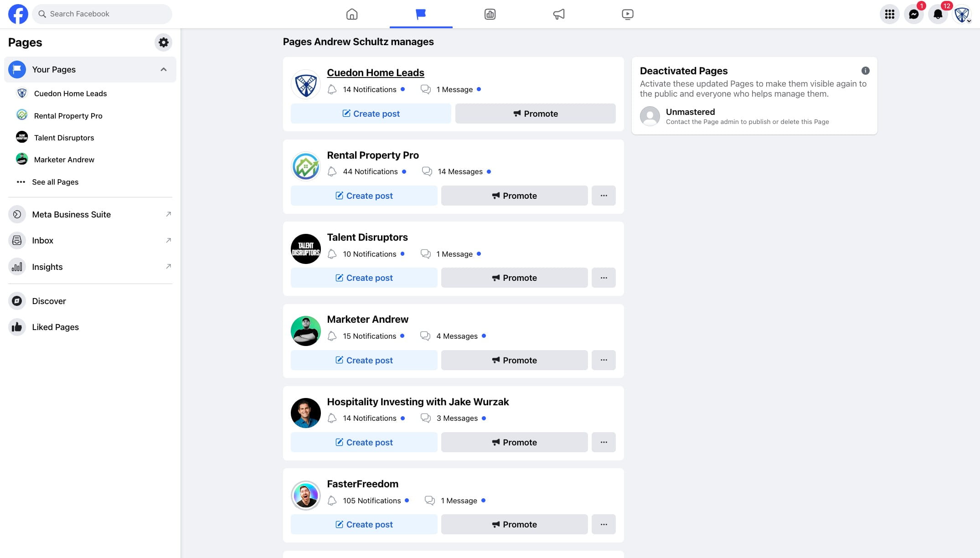Open Discover in sidebar
This screenshot has width=980, height=558.
tap(90, 301)
